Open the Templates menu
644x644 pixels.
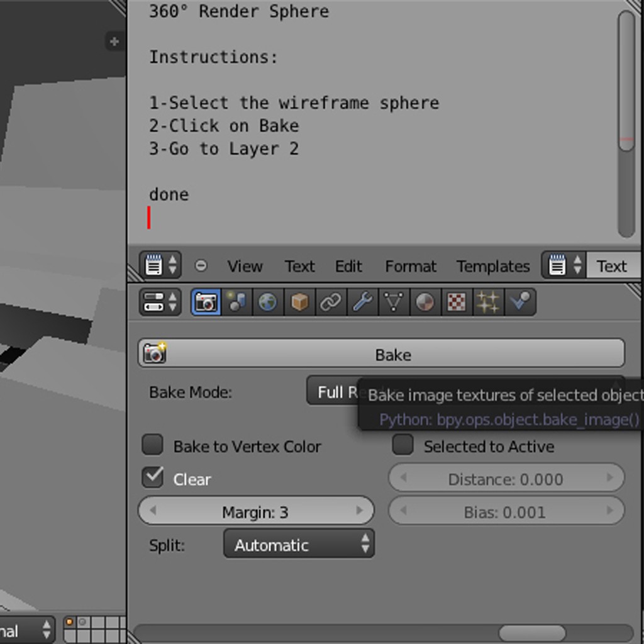click(493, 266)
